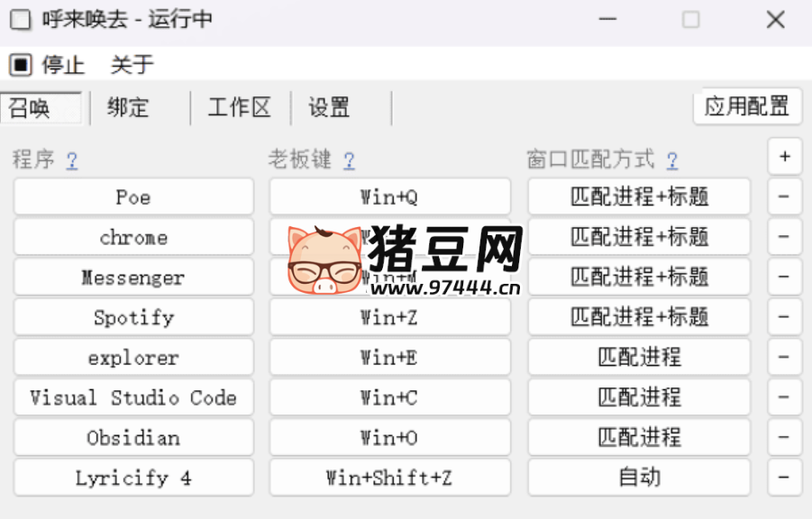Click the Visual Studio Code program button

point(133,397)
